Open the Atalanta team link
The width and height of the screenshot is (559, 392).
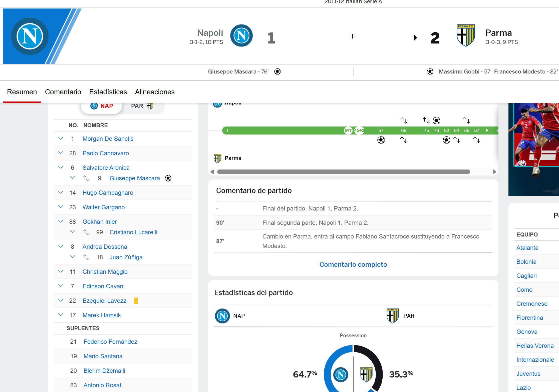[527, 248]
